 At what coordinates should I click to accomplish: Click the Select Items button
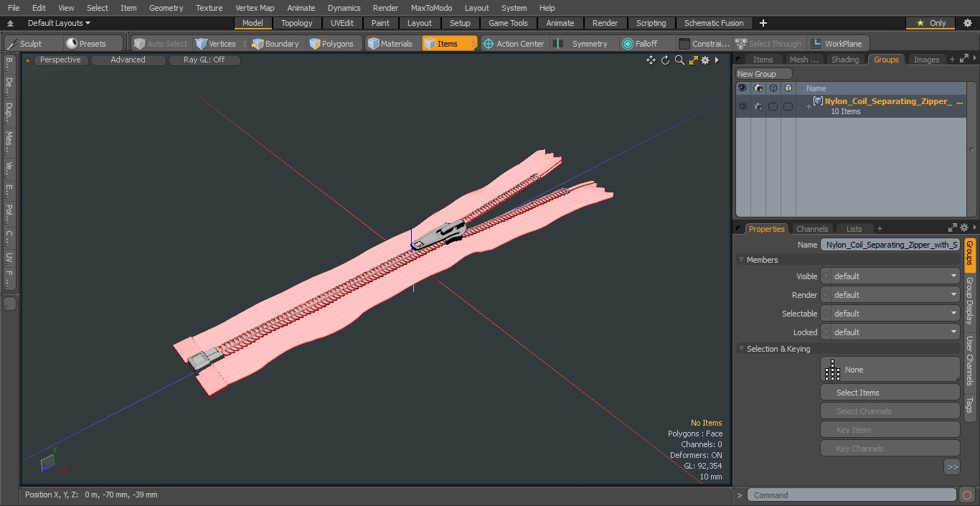(x=890, y=393)
